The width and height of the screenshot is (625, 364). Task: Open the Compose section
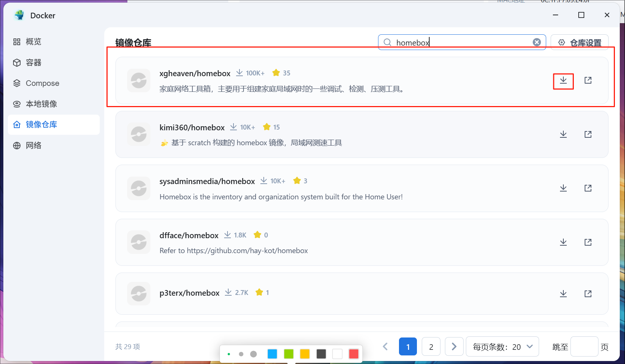click(54, 83)
